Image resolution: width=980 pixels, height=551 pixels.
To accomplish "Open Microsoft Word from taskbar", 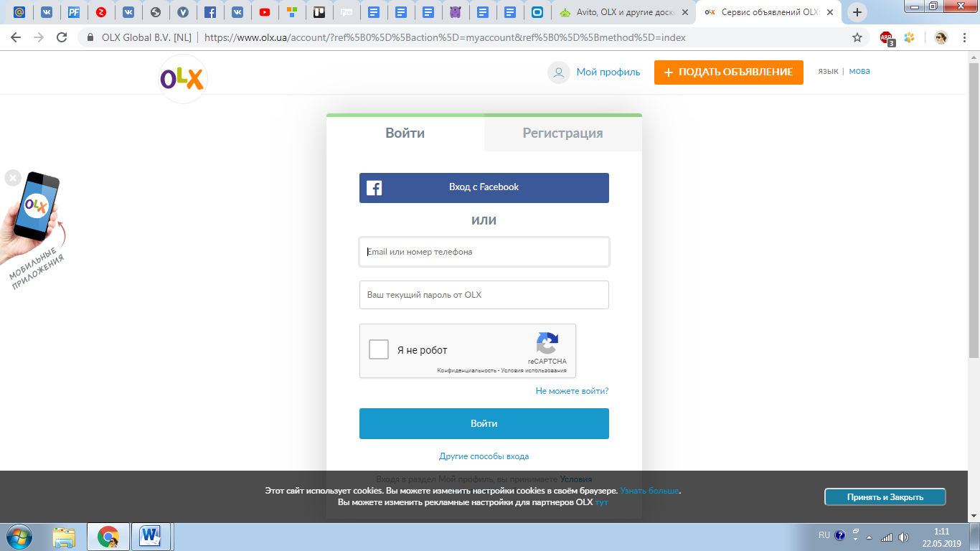I will (x=151, y=537).
